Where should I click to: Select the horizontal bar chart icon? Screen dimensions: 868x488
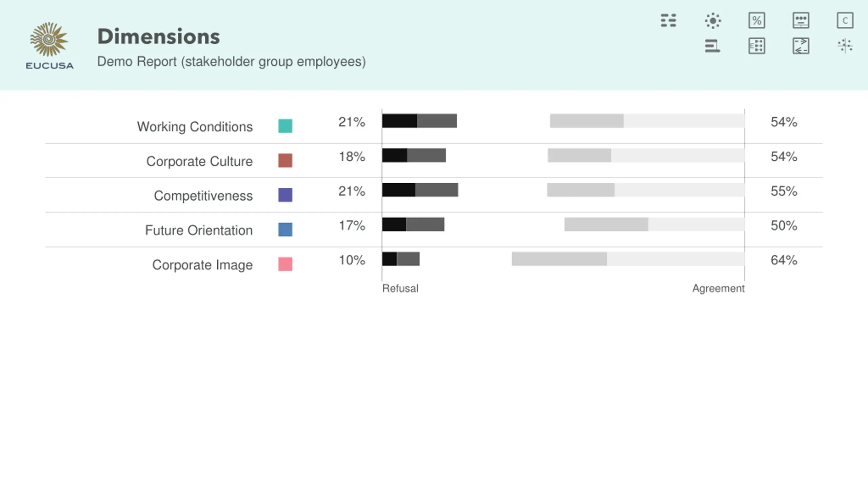pos(713,46)
